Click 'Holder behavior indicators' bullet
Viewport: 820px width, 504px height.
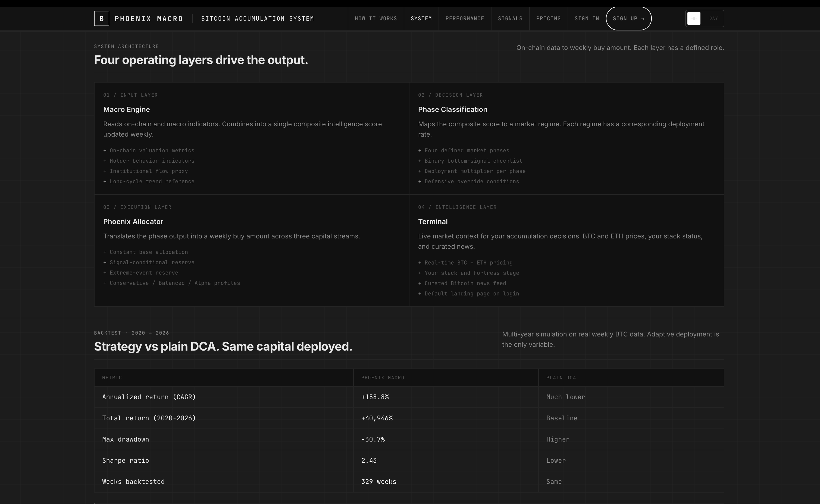[149, 161]
